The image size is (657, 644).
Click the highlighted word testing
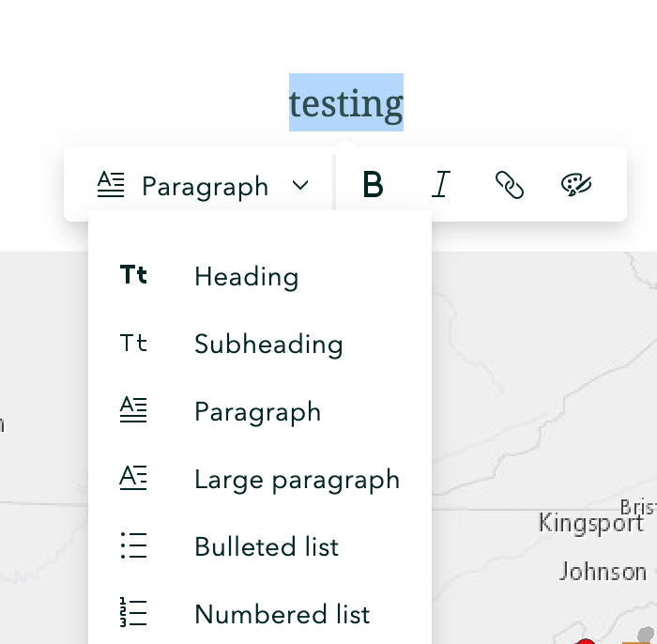[x=346, y=103]
